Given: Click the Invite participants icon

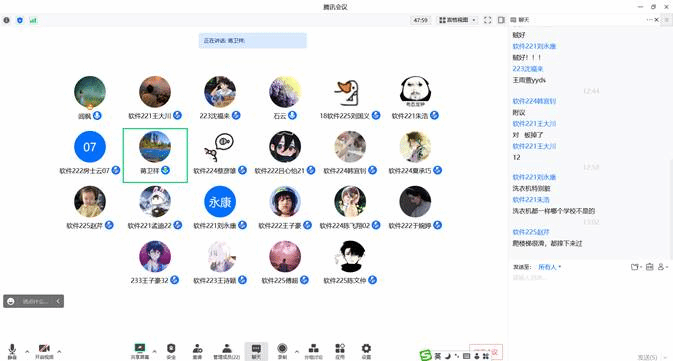Looking at the screenshot, I should click(x=197, y=351).
